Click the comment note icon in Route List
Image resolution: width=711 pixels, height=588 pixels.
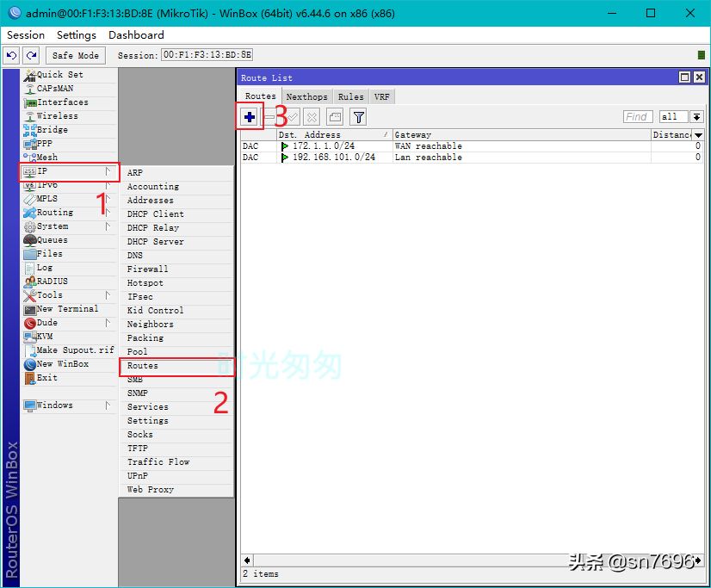click(335, 117)
